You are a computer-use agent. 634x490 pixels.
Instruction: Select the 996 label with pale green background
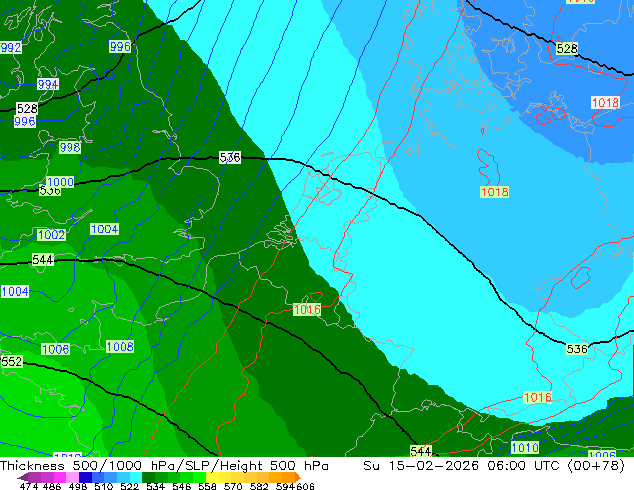coord(120,46)
